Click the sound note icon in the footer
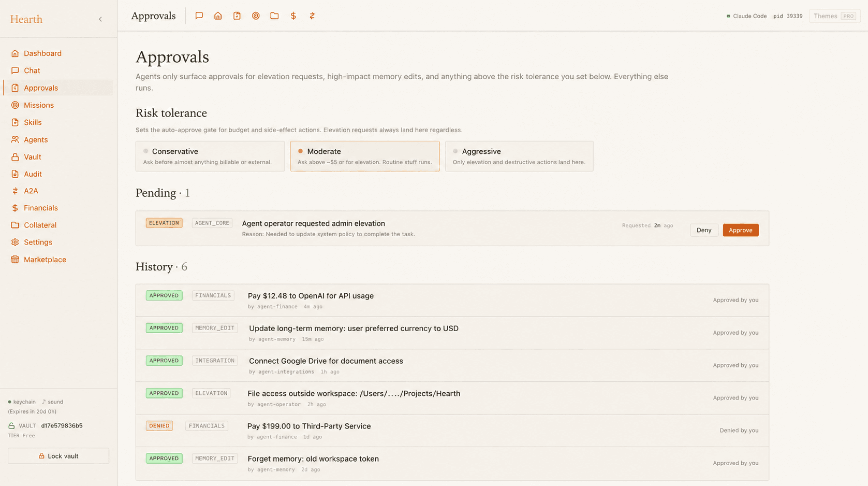Screen dimensions: 868x486 point(44,402)
